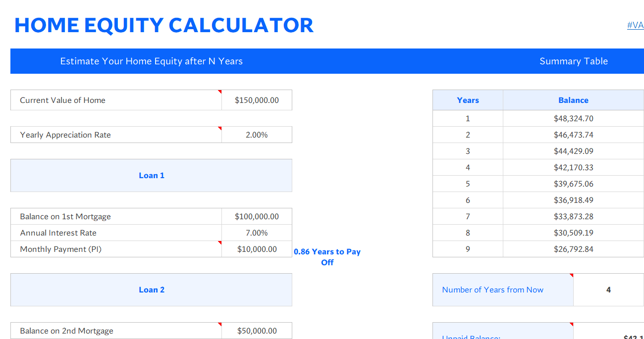Click the Balance column header
644x339 pixels.
pos(573,100)
